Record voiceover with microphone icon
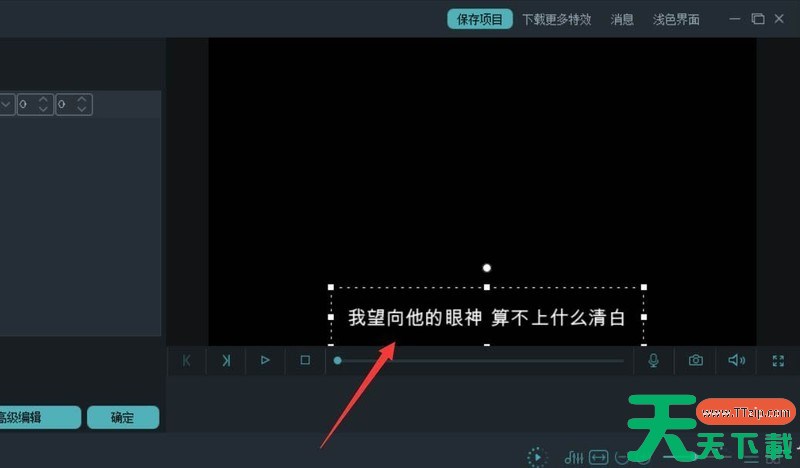The width and height of the screenshot is (800, 468). coord(654,360)
